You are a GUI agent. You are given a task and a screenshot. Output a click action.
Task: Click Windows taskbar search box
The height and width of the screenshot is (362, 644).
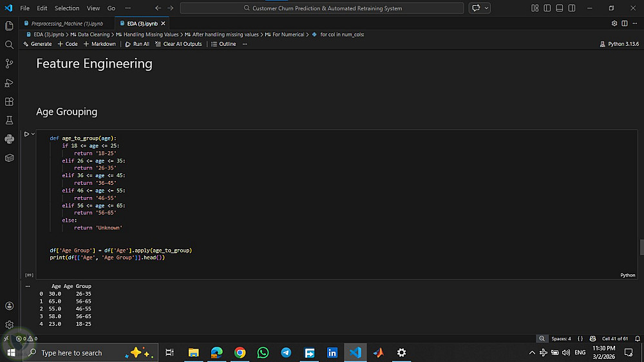pyautogui.click(x=90, y=352)
